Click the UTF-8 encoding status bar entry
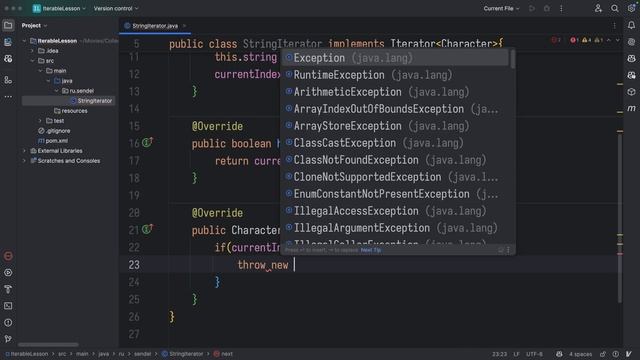Viewport: 640px width, 360px height. tap(534, 354)
